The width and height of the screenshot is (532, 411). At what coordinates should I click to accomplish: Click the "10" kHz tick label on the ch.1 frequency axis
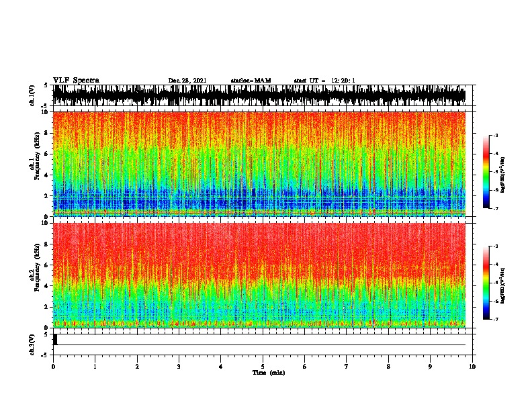45,112
